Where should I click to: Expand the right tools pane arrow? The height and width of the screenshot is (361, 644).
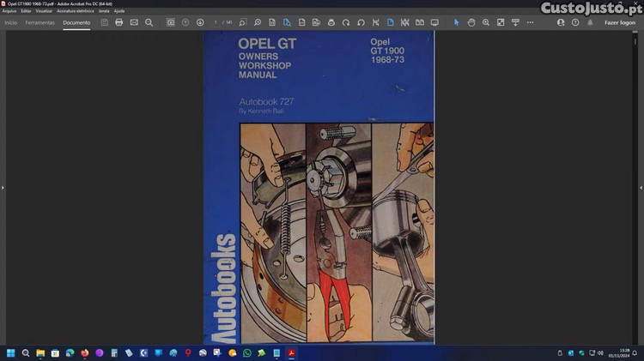pyautogui.click(x=640, y=187)
